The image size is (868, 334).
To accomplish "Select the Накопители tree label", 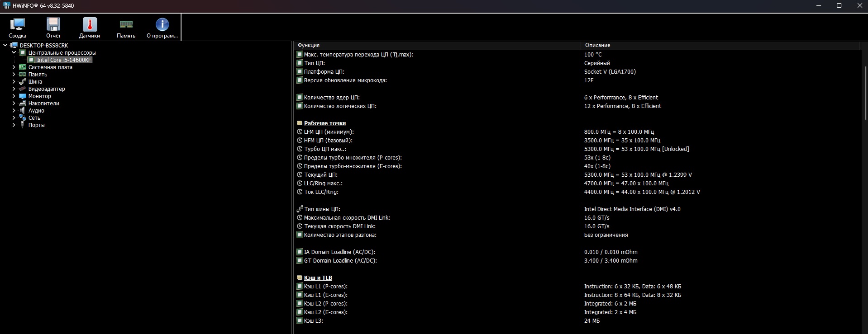I will [x=44, y=103].
